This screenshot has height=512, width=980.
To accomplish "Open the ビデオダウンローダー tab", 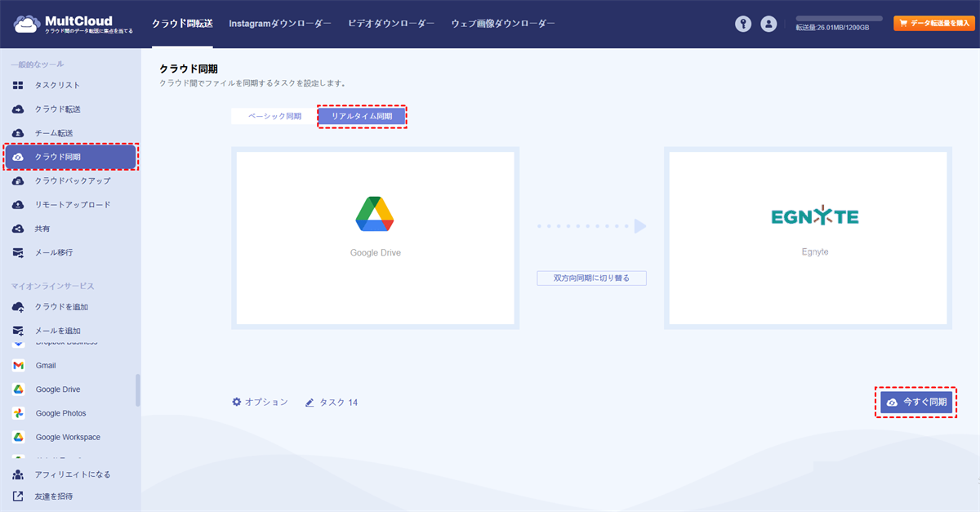I will point(391,24).
